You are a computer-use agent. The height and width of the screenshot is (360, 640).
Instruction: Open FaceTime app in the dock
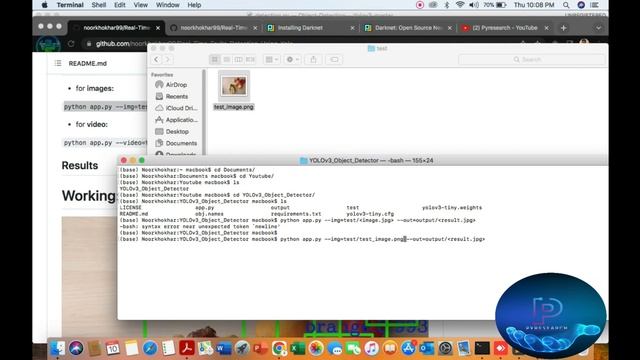tap(353, 348)
